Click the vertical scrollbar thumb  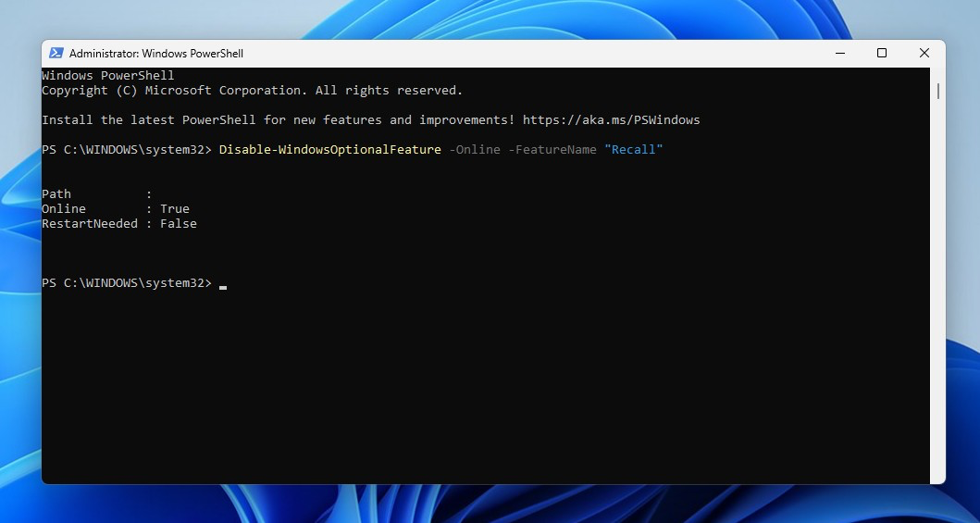click(937, 91)
